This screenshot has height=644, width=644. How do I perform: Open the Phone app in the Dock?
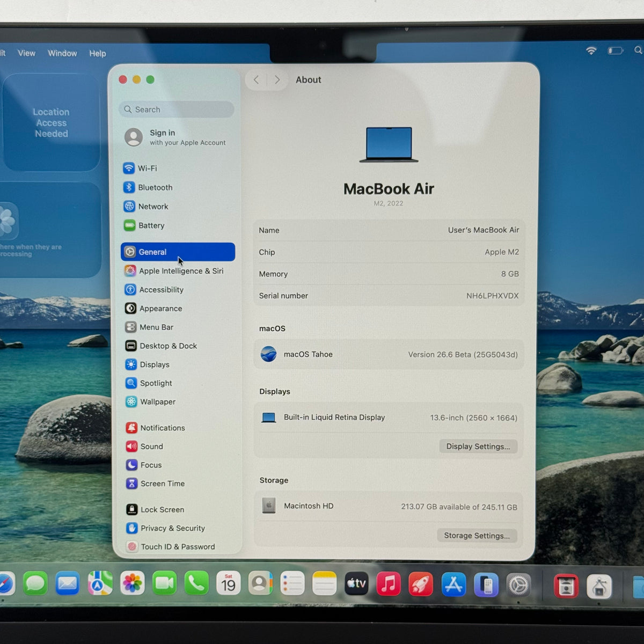196,583
